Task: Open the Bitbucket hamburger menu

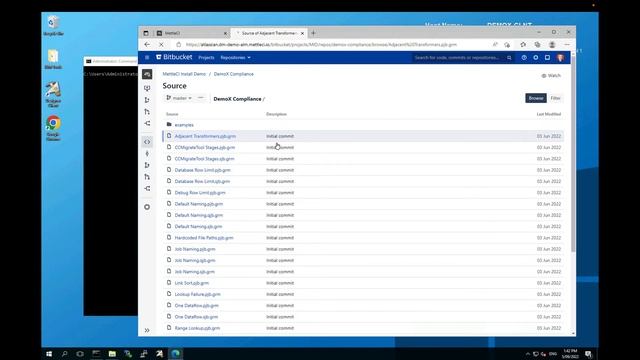Action: point(147,58)
